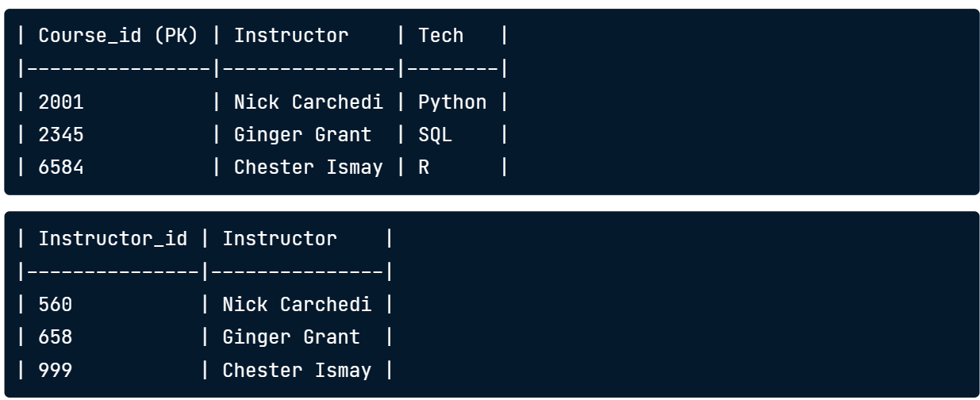Select course id 6584 cell
This screenshot has width=980, height=400.
pyautogui.click(x=61, y=168)
